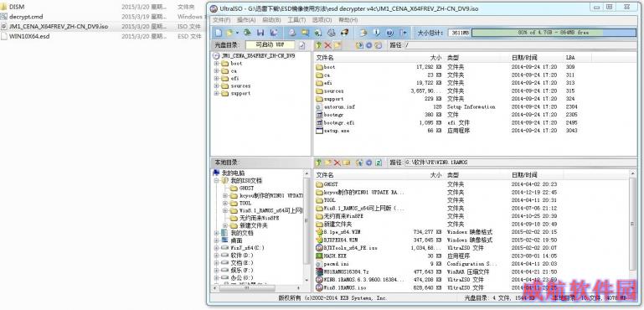Open the 启动(B) menu

point(271,20)
